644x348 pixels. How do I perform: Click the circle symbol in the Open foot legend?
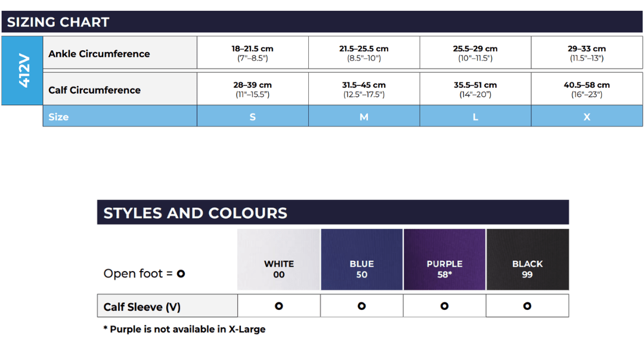pyautogui.click(x=181, y=274)
